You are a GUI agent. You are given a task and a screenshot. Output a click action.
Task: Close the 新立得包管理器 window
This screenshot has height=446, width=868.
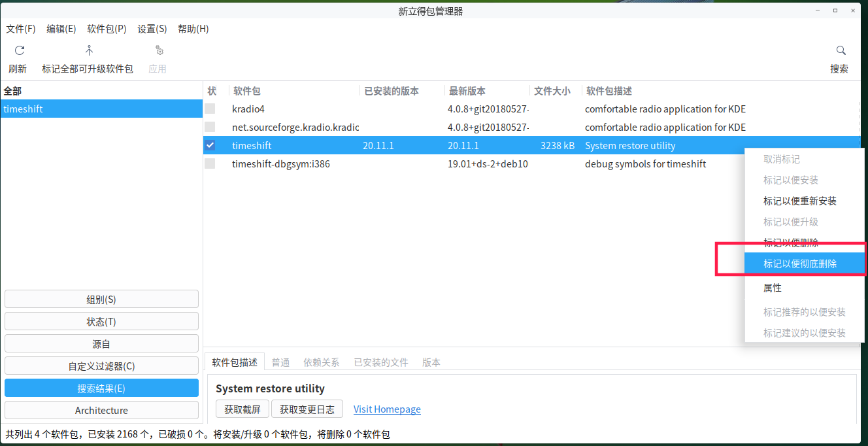pyautogui.click(x=854, y=10)
